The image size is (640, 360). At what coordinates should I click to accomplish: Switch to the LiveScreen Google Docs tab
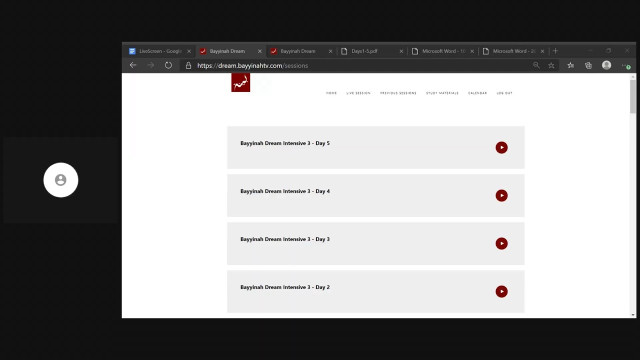tap(160, 51)
